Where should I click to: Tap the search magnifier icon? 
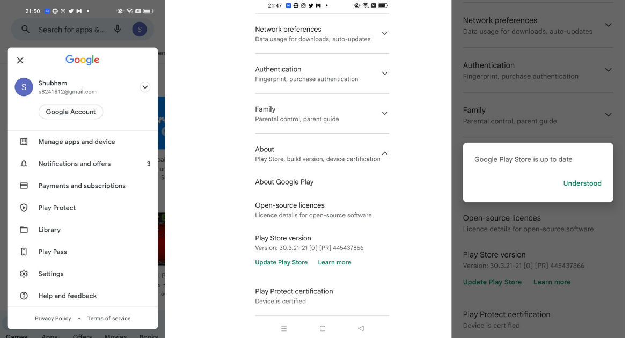25,30
